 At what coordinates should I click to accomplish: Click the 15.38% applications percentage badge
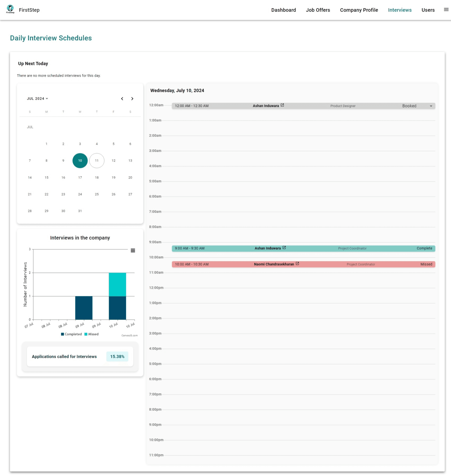pyautogui.click(x=117, y=356)
